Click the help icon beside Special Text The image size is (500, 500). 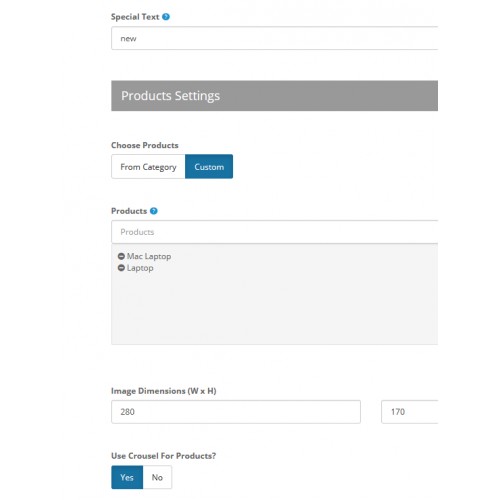pos(166,17)
